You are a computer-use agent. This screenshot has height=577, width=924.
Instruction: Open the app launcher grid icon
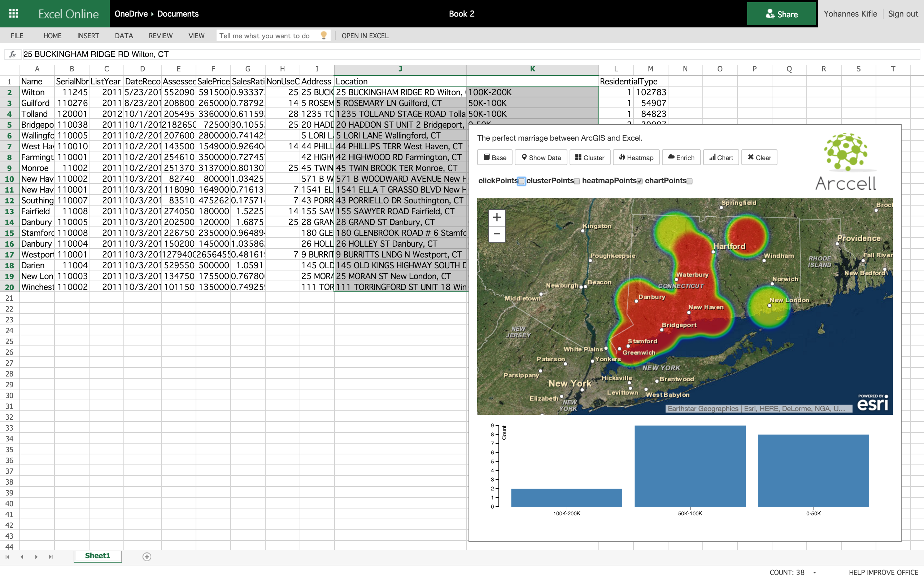(x=13, y=13)
